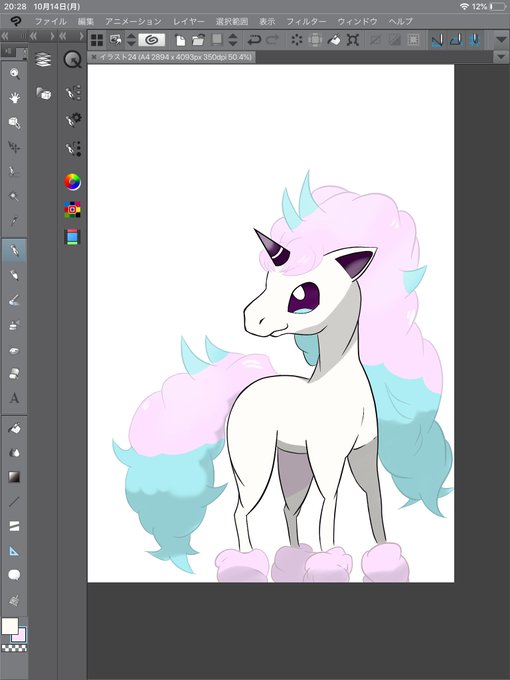Expand the command bar dropdown arrow
Screen dimensions: 510x680
(501, 40)
